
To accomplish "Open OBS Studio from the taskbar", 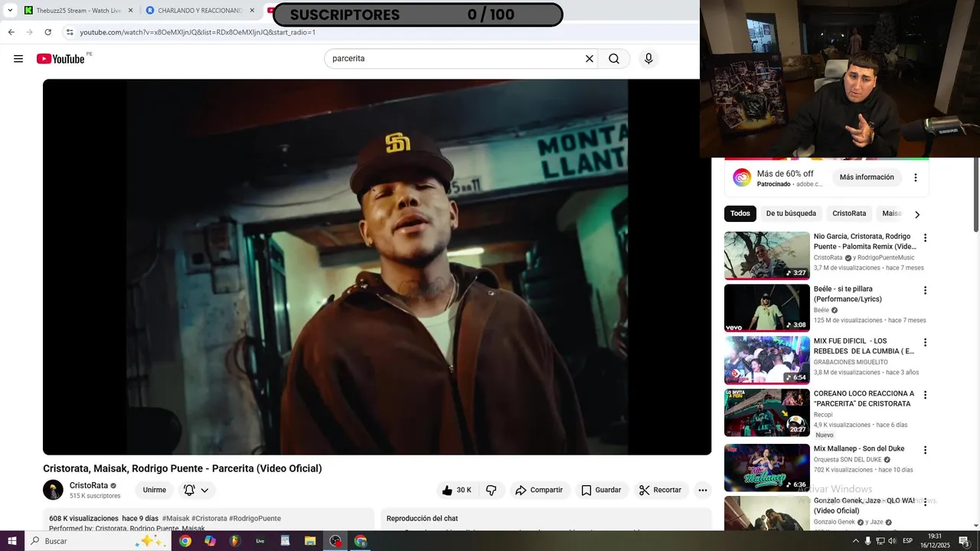I will 335,541.
